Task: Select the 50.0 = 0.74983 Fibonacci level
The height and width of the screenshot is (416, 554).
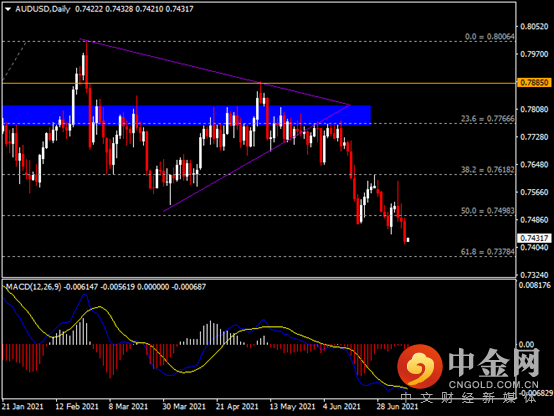Action: 488,211
